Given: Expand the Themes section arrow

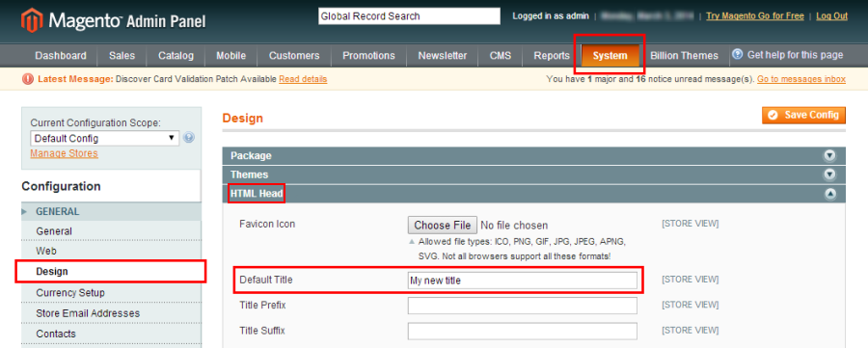Looking at the screenshot, I should click(x=829, y=174).
